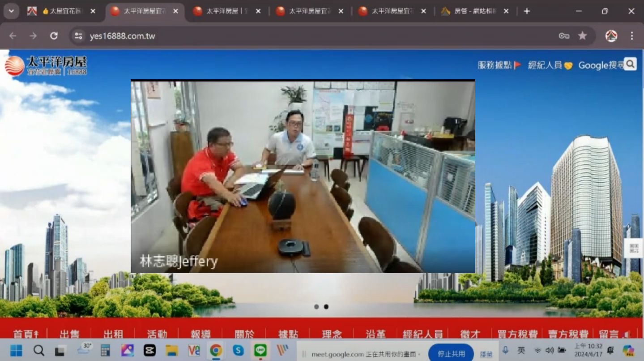This screenshot has width=644, height=361.
Task: Open the QR code icon on right edge
Action: pyautogui.click(x=634, y=248)
